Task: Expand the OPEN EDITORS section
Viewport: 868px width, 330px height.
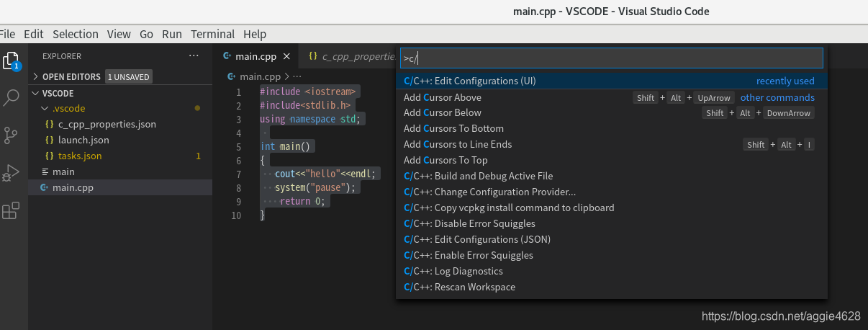Action: coord(37,76)
